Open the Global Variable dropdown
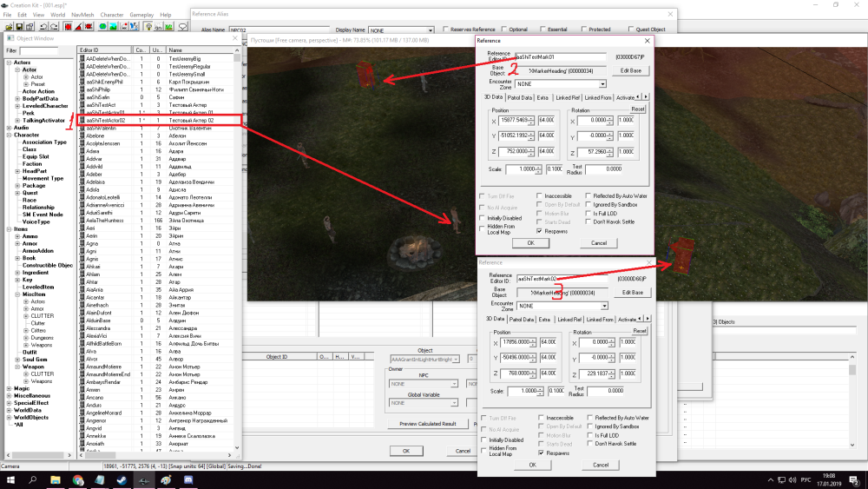Viewport: 868px width, 489px height. 453,403
